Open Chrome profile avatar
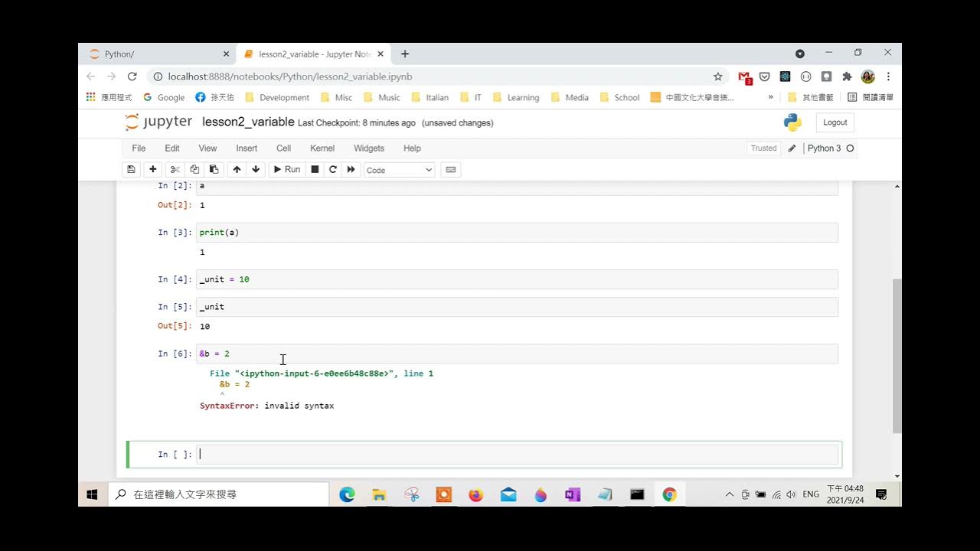The image size is (980, 551). coord(867,77)
